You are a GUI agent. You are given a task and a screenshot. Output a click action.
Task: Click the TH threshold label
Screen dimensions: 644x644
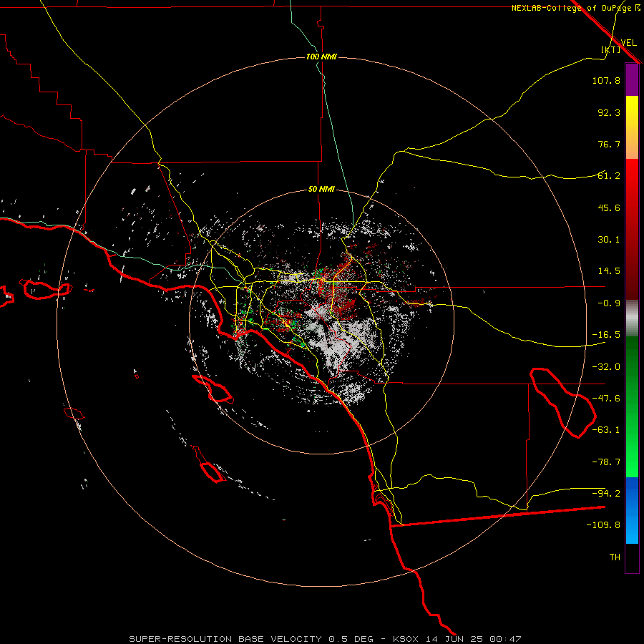coord(615,557)
